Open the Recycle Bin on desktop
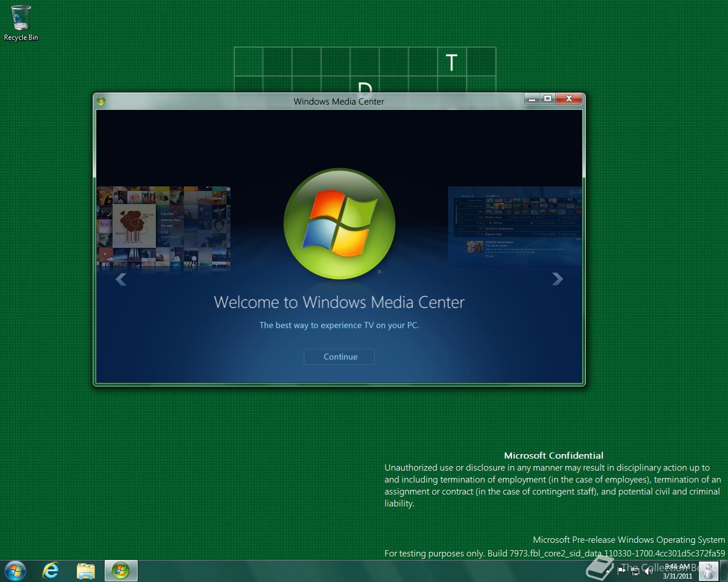 click(x=21, y=23)
